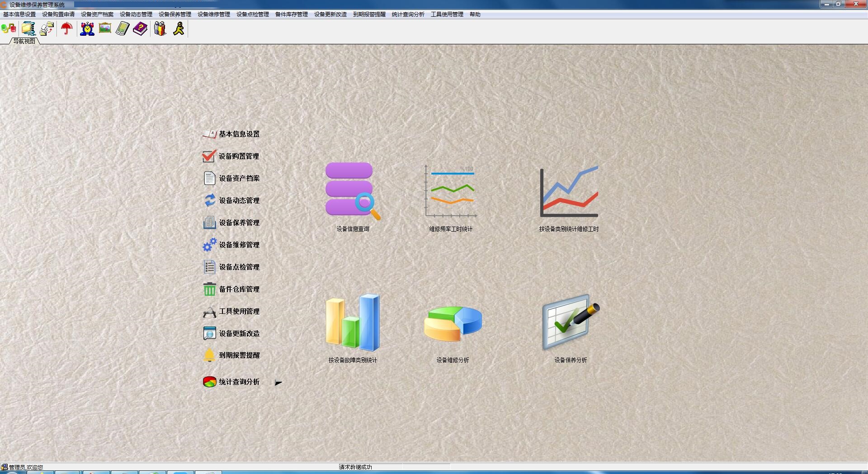Select 设备维修管理 in the navigation panel
This screenshot has height=474, width=868.
coord(231,245)
